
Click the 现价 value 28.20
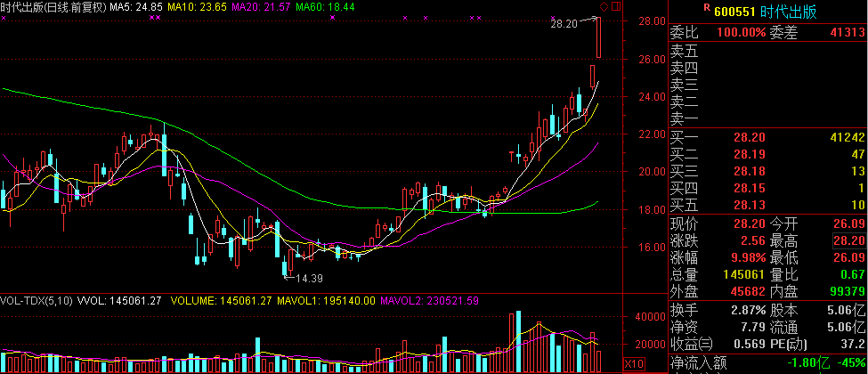(x=750, y=224)
